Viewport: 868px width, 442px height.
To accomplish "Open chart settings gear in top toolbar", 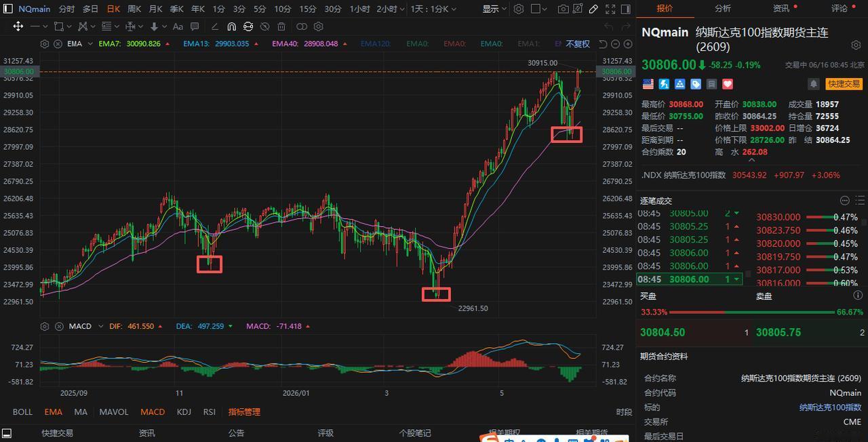I will coord(519,9).
